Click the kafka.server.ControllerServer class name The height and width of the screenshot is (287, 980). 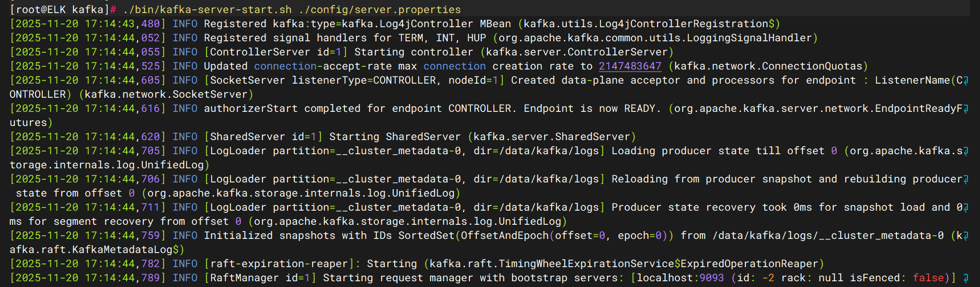click(x=577, y=52)
